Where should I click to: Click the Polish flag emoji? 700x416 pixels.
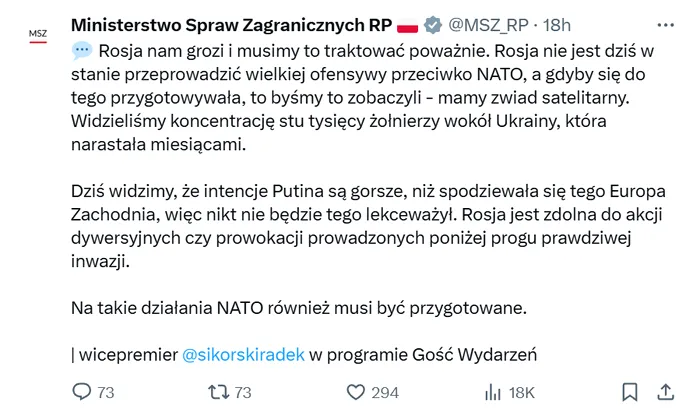tap(407, 26)
